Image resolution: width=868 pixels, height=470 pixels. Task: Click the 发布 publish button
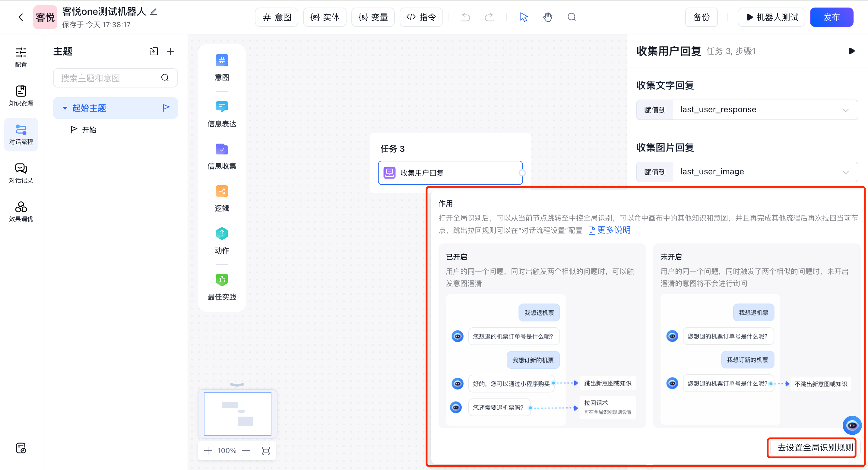831,17
